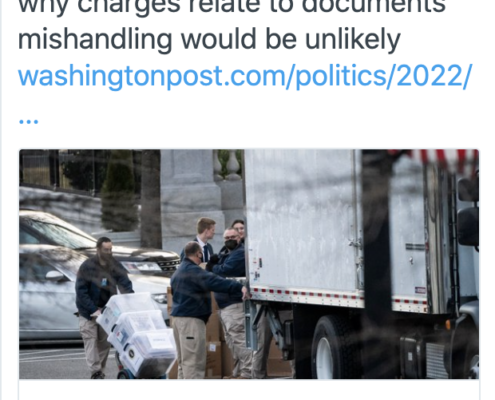Open the article card's white footer below the photo
This screenshot has width=495, height=400.
(249, 389)
